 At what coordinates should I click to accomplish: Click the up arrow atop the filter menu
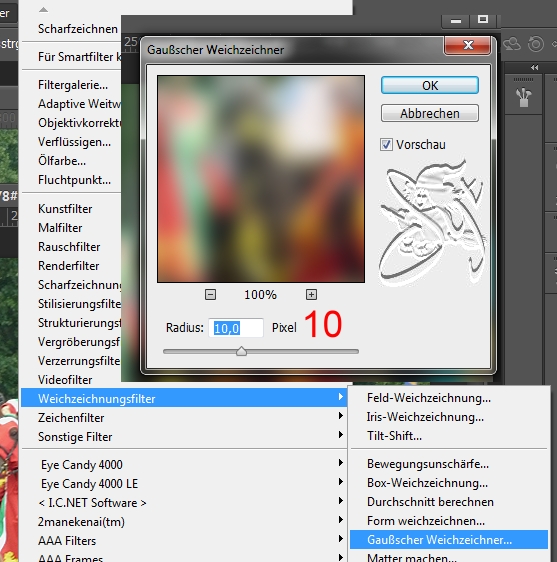point(43,10)
